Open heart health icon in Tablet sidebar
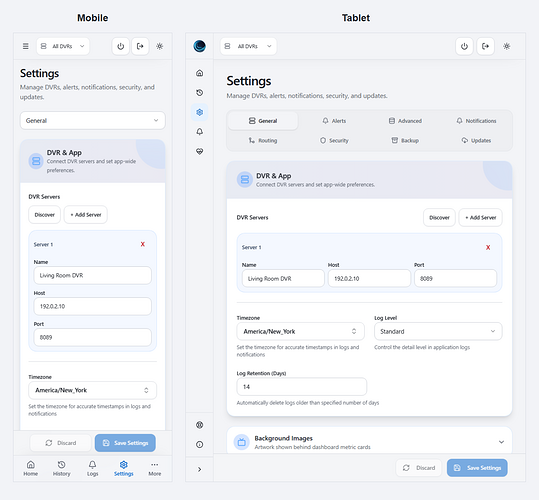Image resolution: width=539 pixels, height=500 pixels. coord(199,151)
